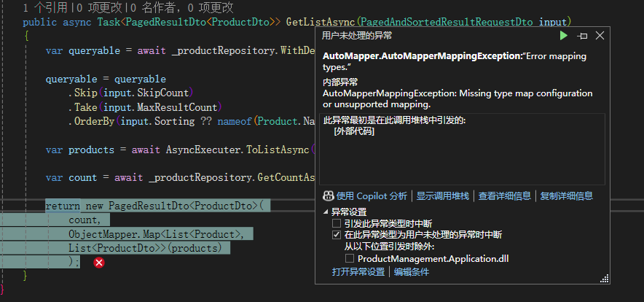644x302 pixels.
Task: Click 复制详细信息 link
Action: point(566,195)
